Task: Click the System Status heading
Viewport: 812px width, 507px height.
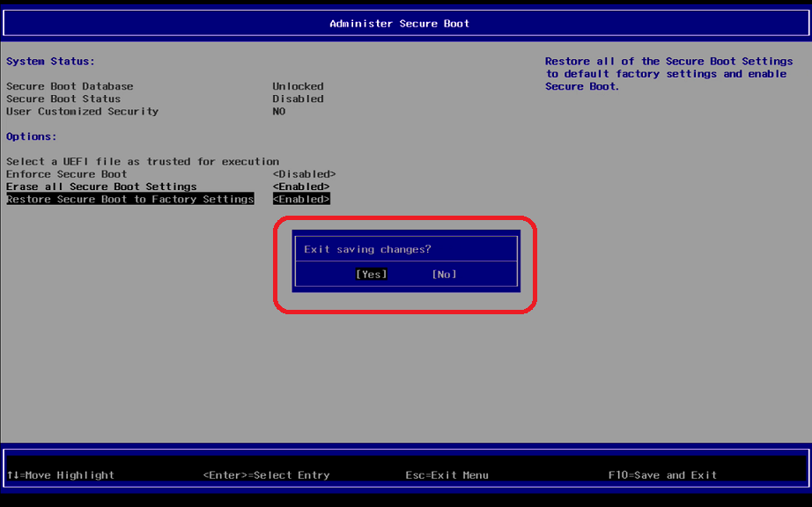Action: [x=50, y=62]
